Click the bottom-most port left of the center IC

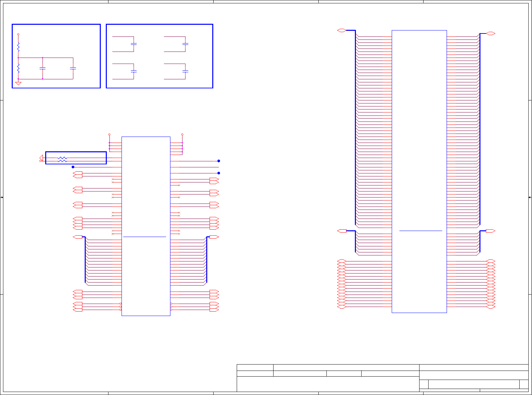(78, 310)
